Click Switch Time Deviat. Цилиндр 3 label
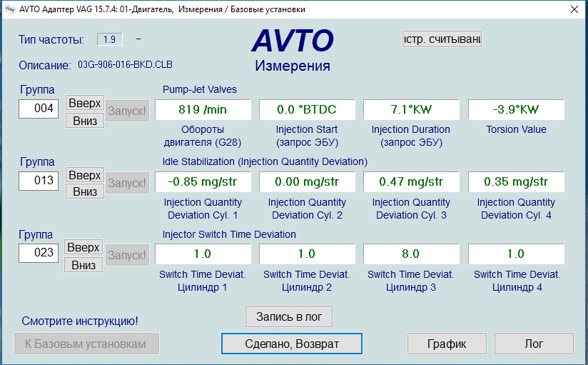This screenshot has width=588, height=365. [411, 281]
